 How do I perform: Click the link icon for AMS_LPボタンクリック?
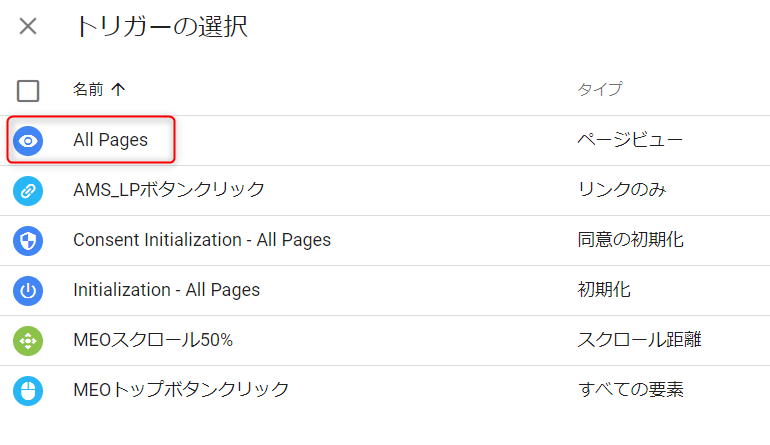pyautogui.click(x=28, y=191)
